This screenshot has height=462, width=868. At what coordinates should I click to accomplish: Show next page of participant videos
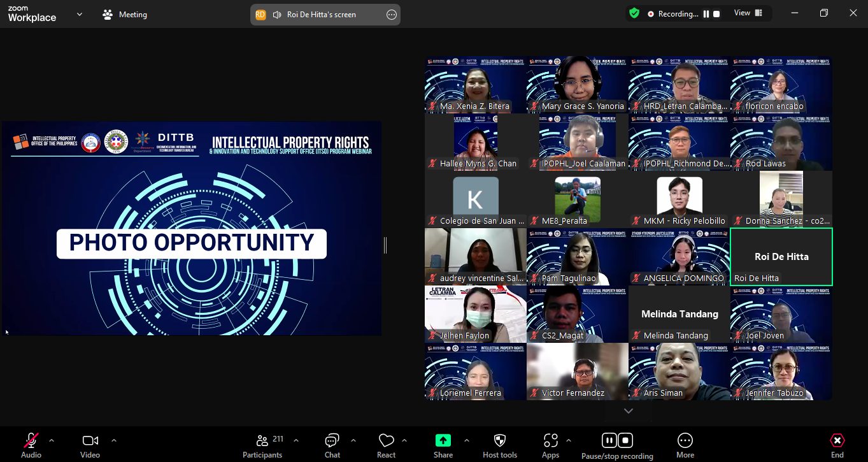[629, 411]
